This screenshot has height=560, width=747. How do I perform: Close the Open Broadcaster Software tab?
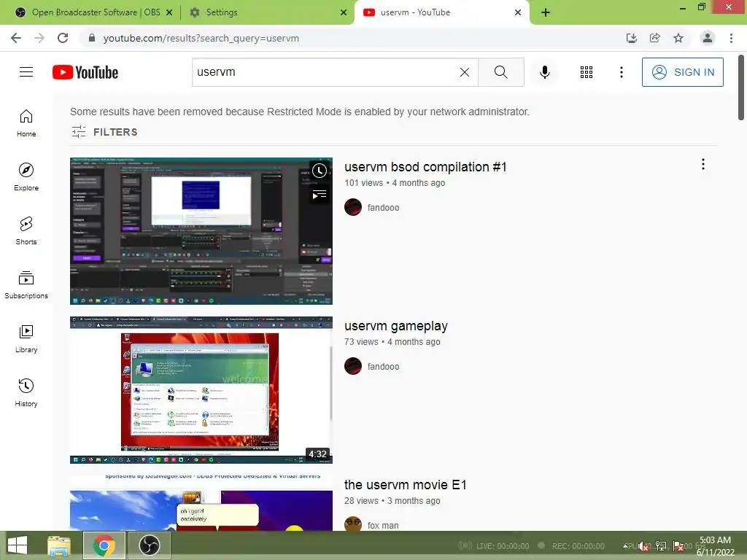pyautogui.click(x=169, y=12)
